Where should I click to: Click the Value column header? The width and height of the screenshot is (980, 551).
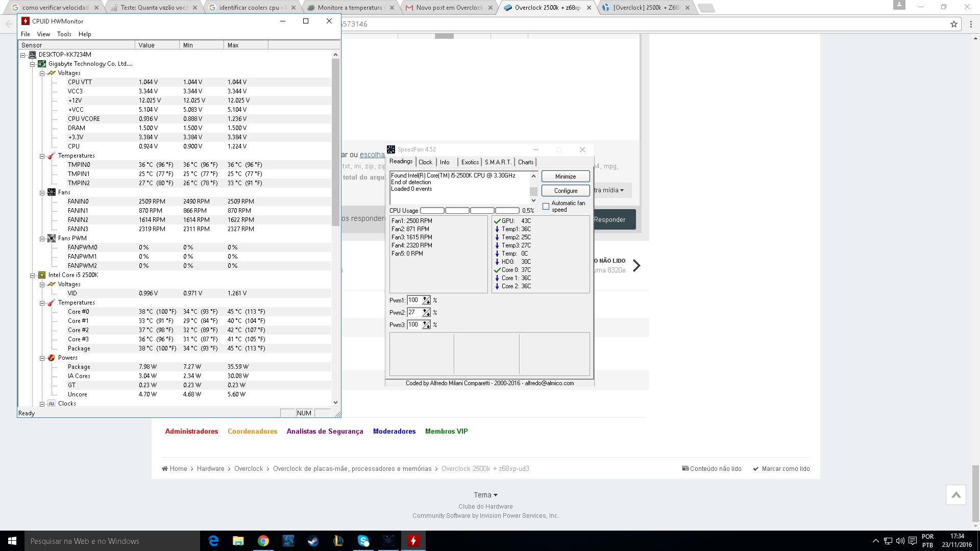coord(157,45)
